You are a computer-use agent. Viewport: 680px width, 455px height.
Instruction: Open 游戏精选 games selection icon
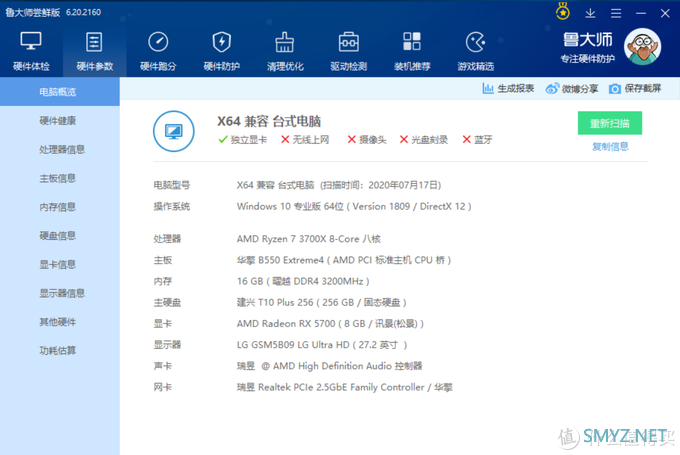pyautogui.click(x=475, y=43)
